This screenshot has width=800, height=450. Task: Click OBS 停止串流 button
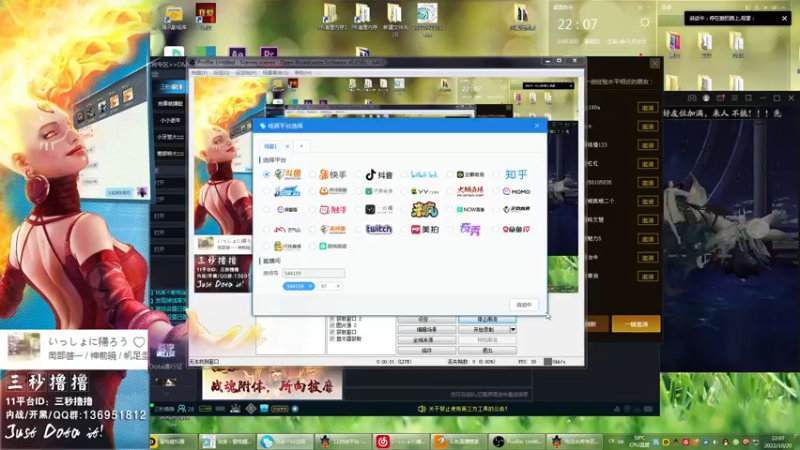click(487, 319)
